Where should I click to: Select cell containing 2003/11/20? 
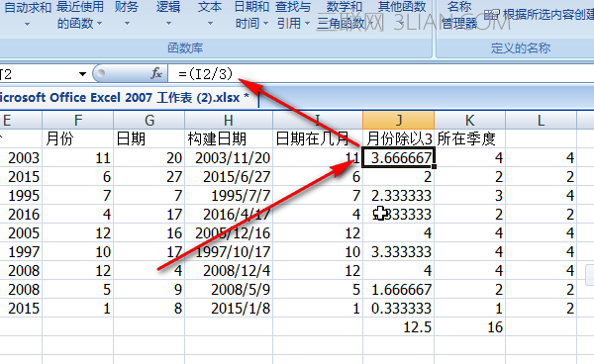coord(229,158)
